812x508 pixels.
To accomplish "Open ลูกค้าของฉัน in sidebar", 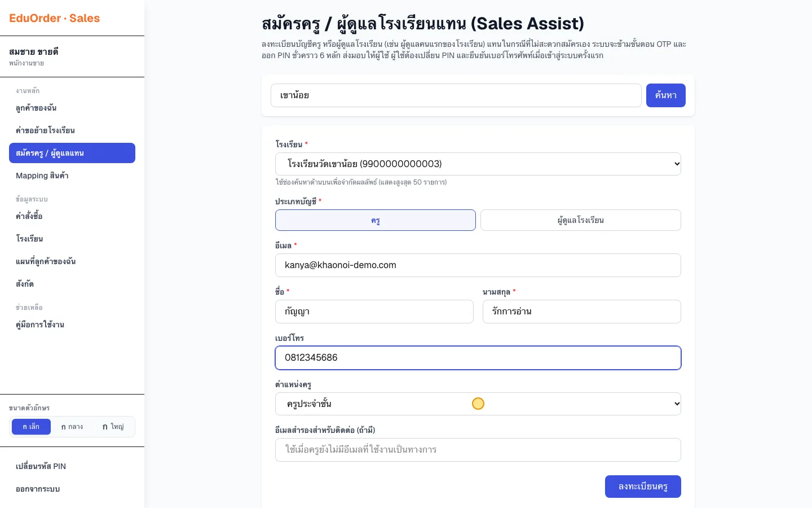I will (x=72, y=108).
